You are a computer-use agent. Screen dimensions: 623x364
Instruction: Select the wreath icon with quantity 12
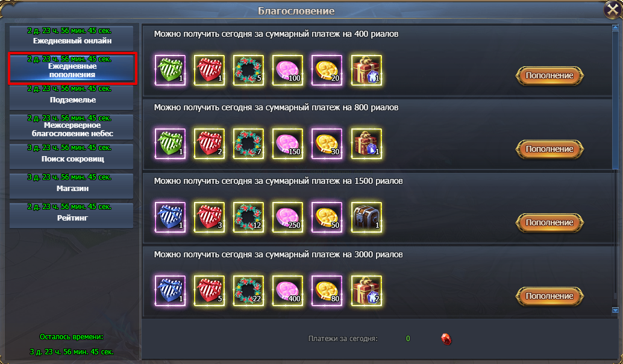coord(248,218)
